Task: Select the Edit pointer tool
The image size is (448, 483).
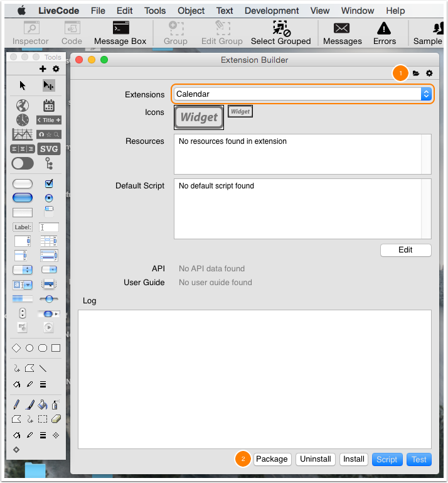Action: click(48, 85)
